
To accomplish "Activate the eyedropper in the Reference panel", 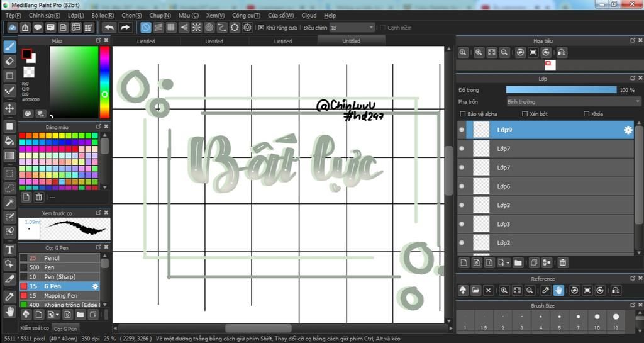I will [545, 290].
